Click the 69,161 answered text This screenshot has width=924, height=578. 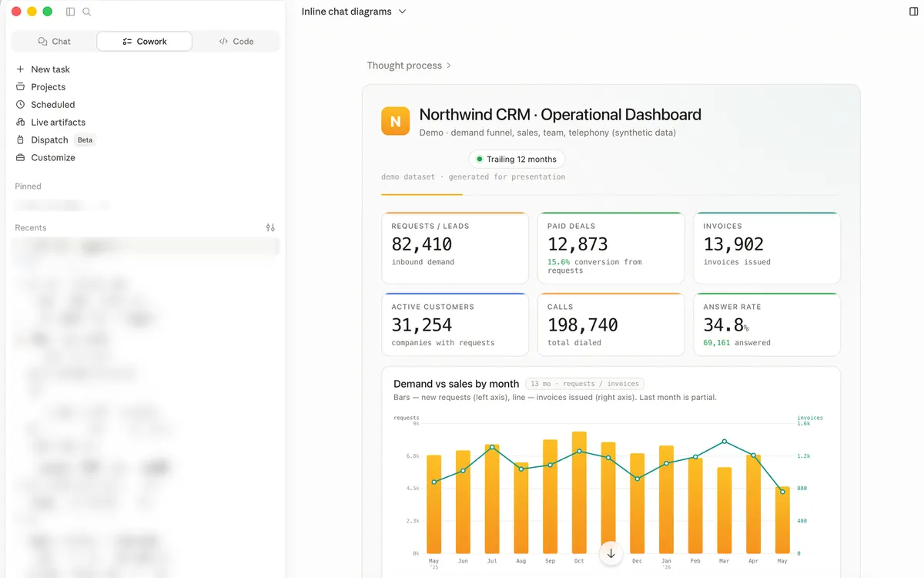737,343
